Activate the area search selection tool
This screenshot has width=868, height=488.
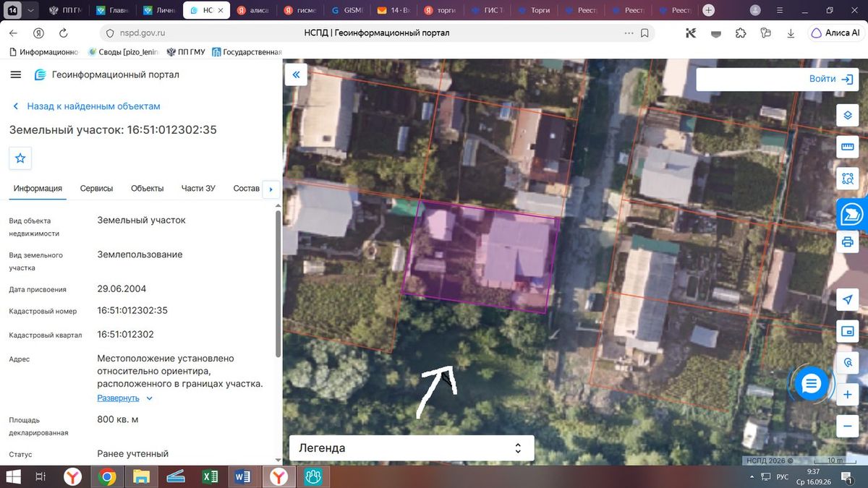848,179
